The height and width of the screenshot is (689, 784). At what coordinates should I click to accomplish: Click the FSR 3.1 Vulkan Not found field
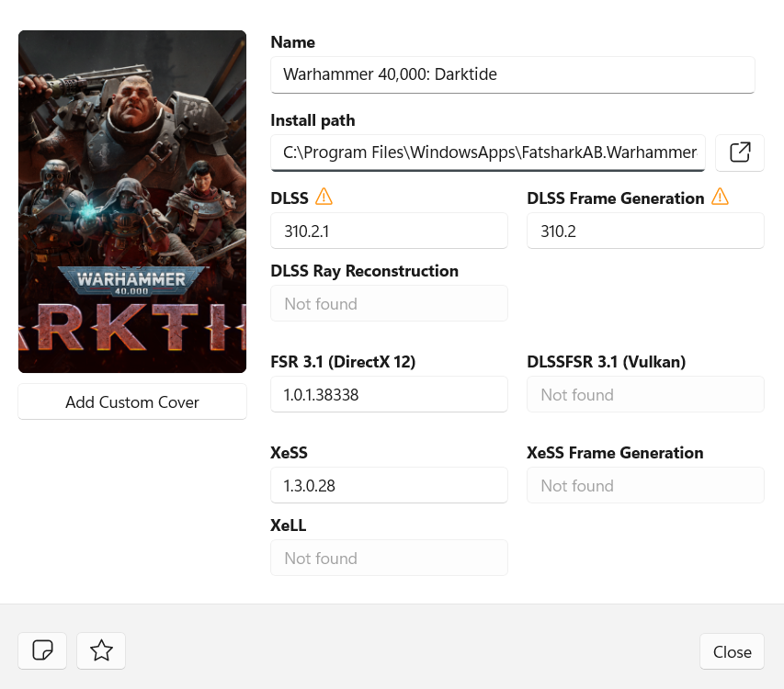pos(645,394)
